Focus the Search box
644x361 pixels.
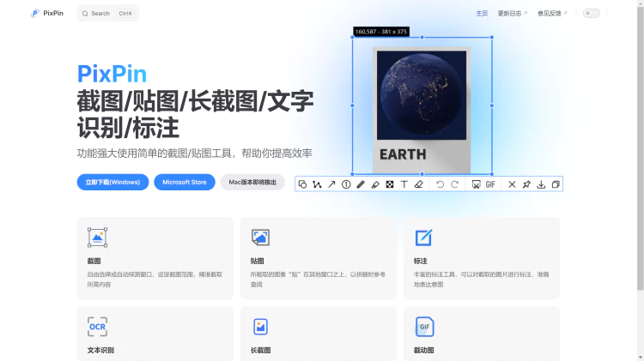tap(108, 13)
